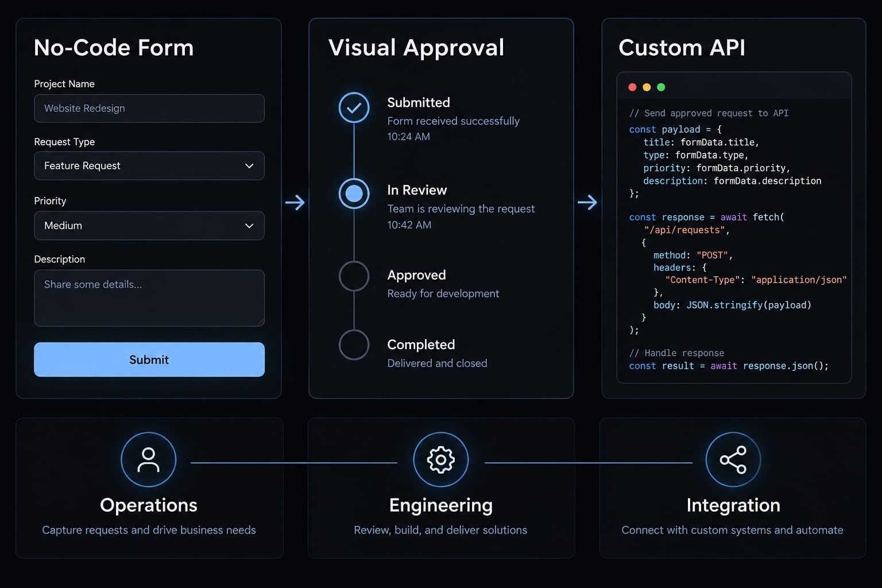Maximize the code window using green dot

click(661, 87)
